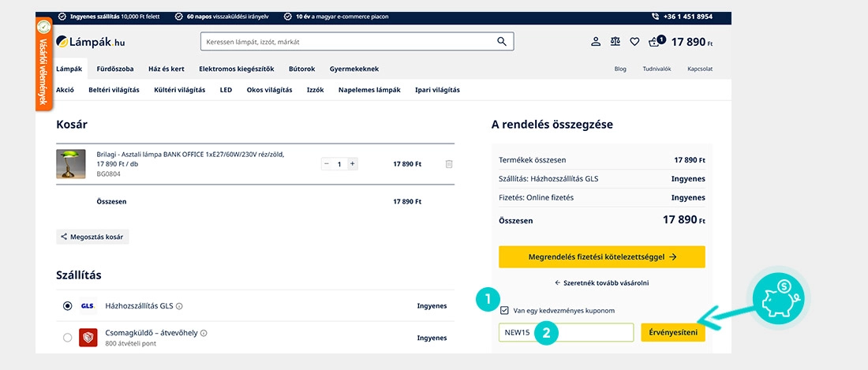The image size is (868, 370).
Task: Open the user account icon
Action: coord(596,42)
